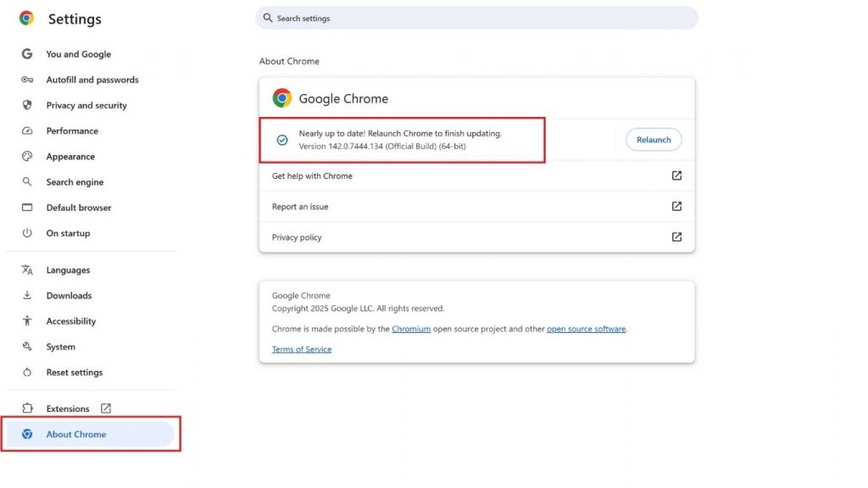Click the Languages translate icon
This screenshot has width=868, height=488.
(x=26, y=269)
